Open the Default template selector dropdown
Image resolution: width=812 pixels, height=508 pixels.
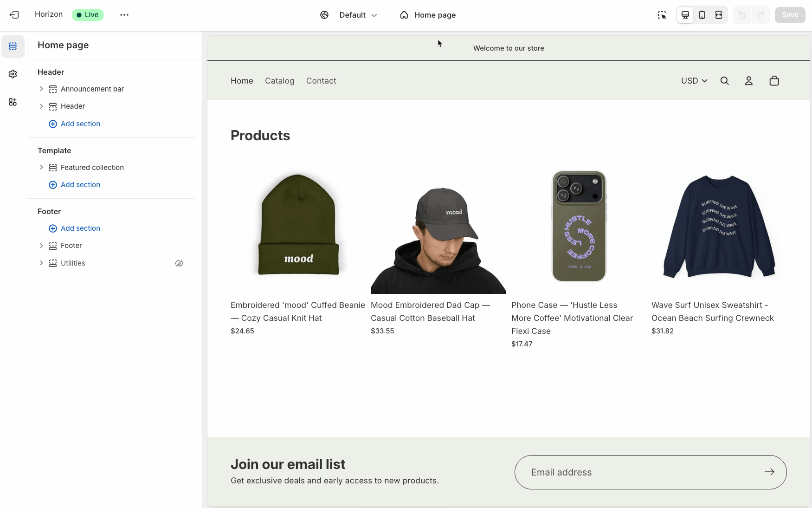(358, 15)
